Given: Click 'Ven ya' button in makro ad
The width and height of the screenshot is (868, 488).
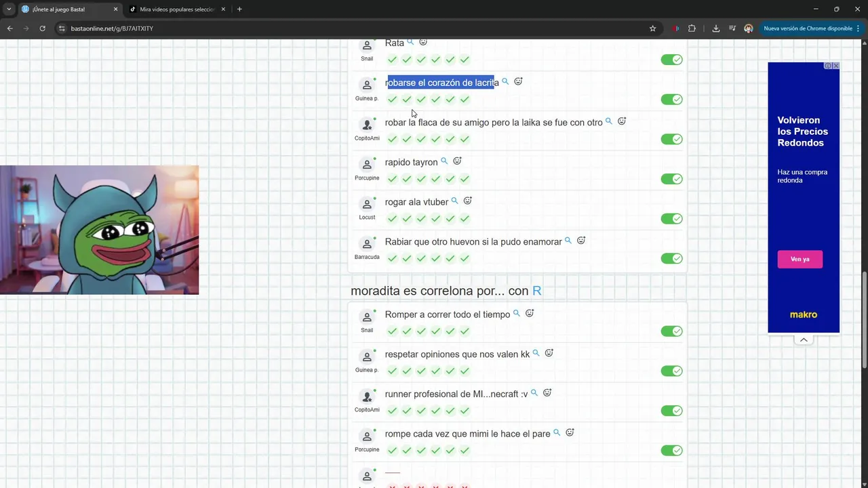Looking at the screenshot, I should (800, 259).
